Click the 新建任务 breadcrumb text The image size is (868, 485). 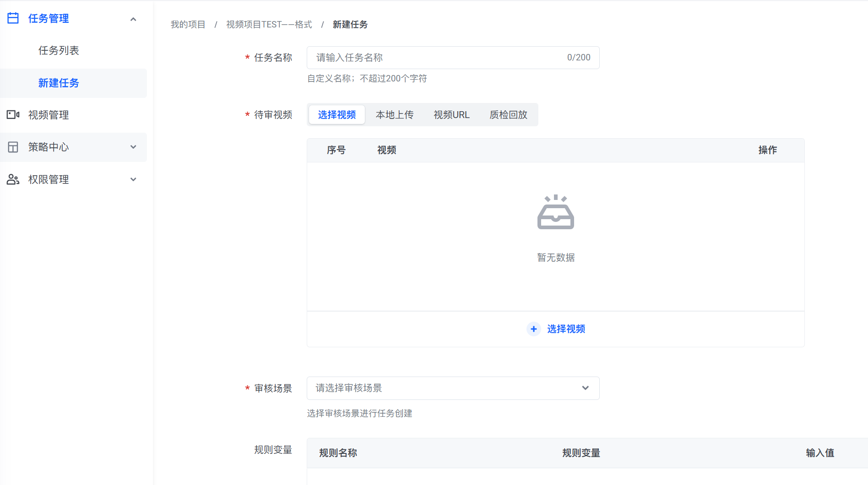350,24
